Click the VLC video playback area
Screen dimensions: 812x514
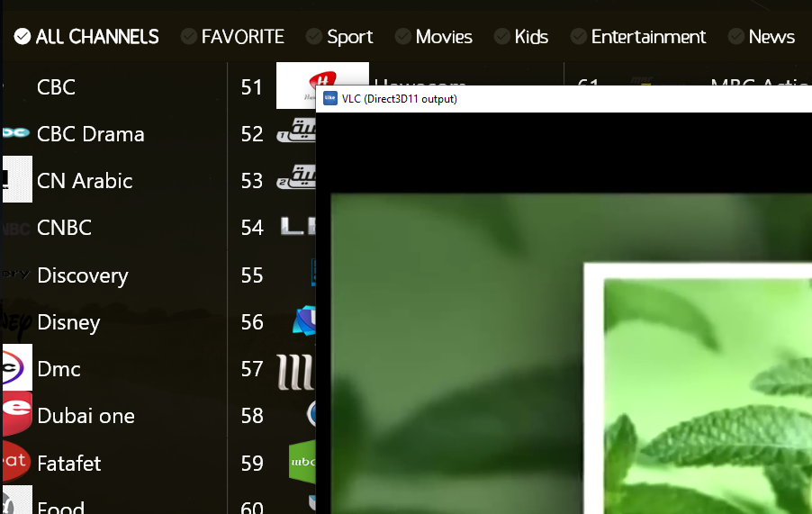564,313
